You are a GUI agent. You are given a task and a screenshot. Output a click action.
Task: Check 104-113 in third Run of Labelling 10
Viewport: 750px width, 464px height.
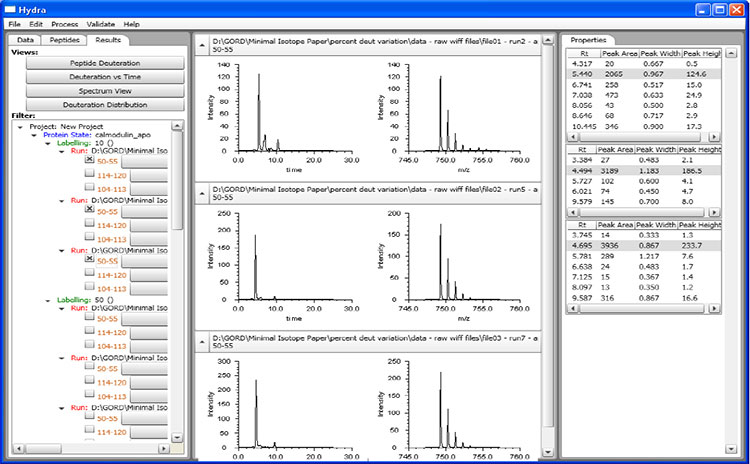click(x=89, y=286)
